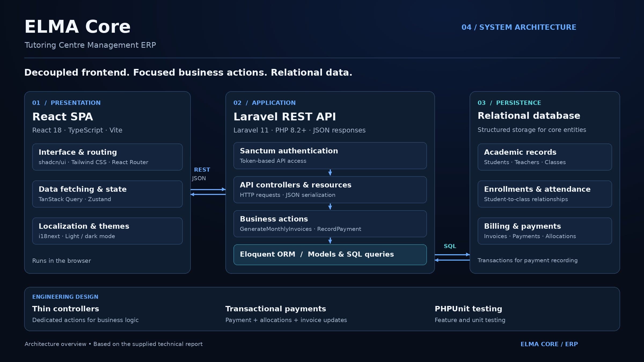Screen dimensions: 644x362
Task: Click the Transactional payments heading
Action: click(x=276, y=309)
